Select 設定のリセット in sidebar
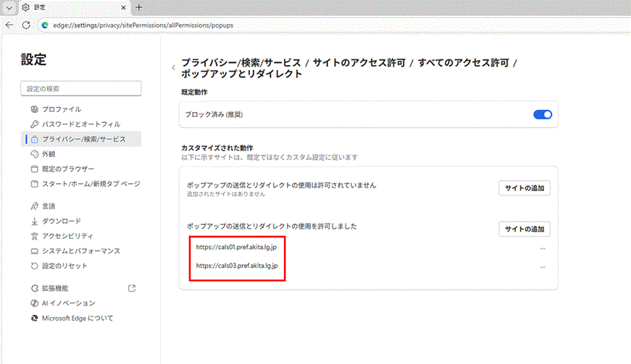The height and width of the screenshot is (364, 631). point(64,266)
